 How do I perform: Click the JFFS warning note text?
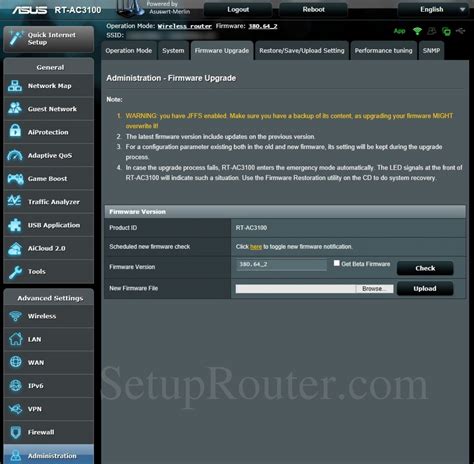click(x=289, y=121)
